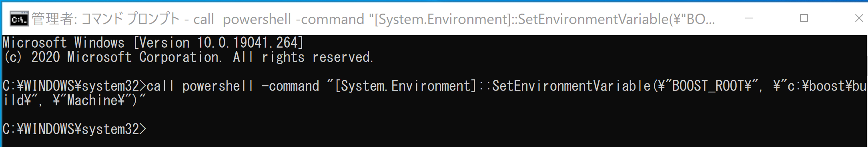The width and height of the screenshot is (868, 147).
Task: Maximize the Command Prompt window
Action: [x=804, y=18]
